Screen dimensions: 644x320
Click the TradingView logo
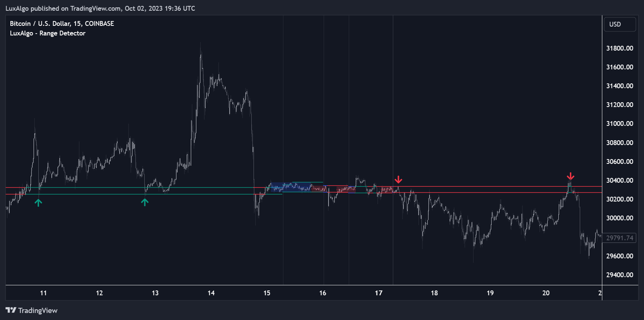(x=32, y=310)
